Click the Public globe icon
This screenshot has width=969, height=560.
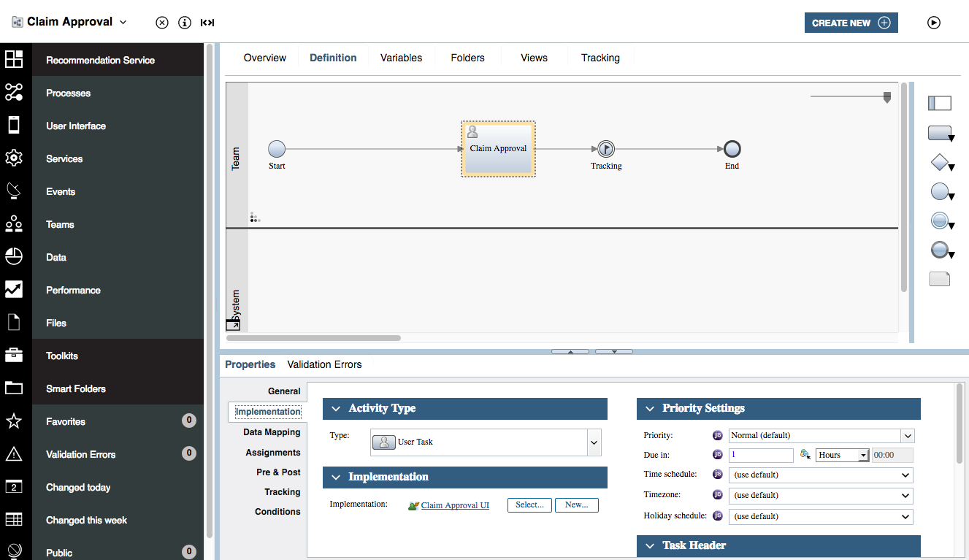pos(14,551)
